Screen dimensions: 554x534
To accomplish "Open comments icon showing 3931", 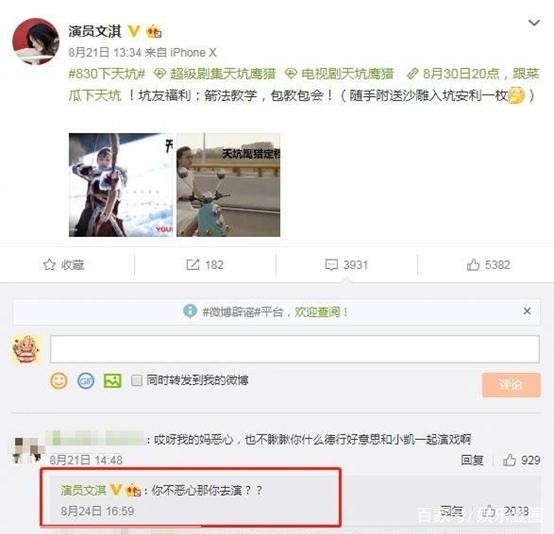I will [x=331, y=265].
